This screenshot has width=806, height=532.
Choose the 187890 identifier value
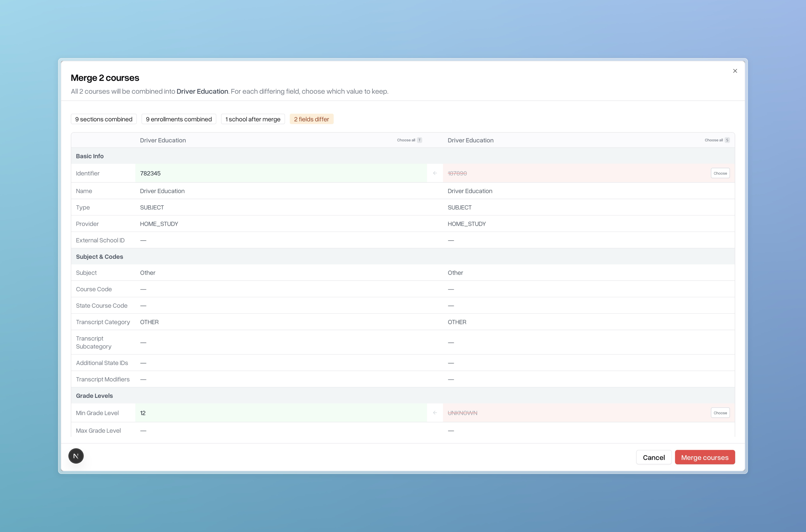coord(720,173)
